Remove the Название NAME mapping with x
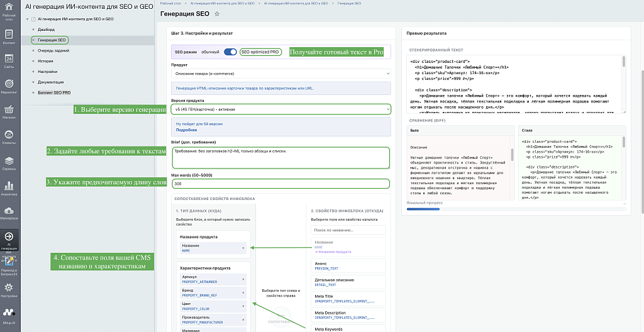Viewport: 644px width, 332px height. [x=243, y=248]
